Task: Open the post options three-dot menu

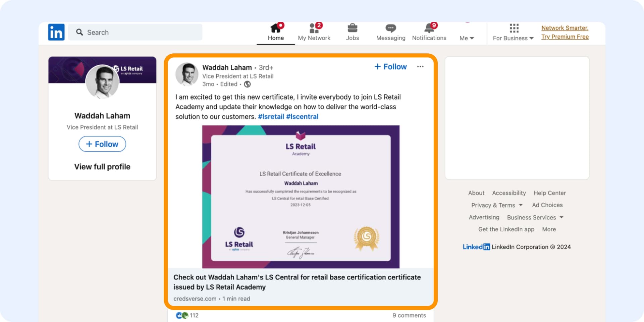Action: (420, 67)
